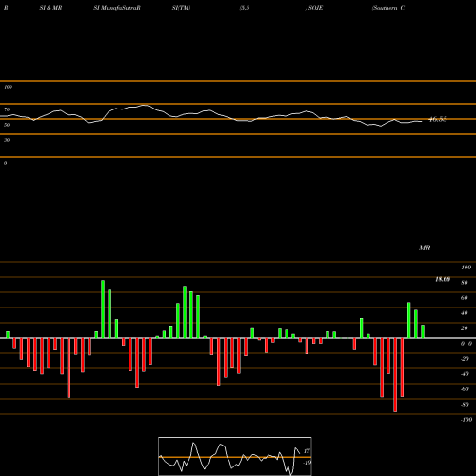Viewport: 476px width, 476px height.
Task: Click the 'Southern C' company name text
Action: [388, 8]
